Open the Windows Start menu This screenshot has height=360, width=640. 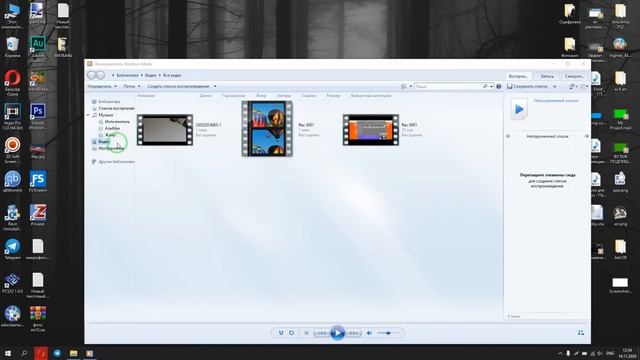(8, 353)
